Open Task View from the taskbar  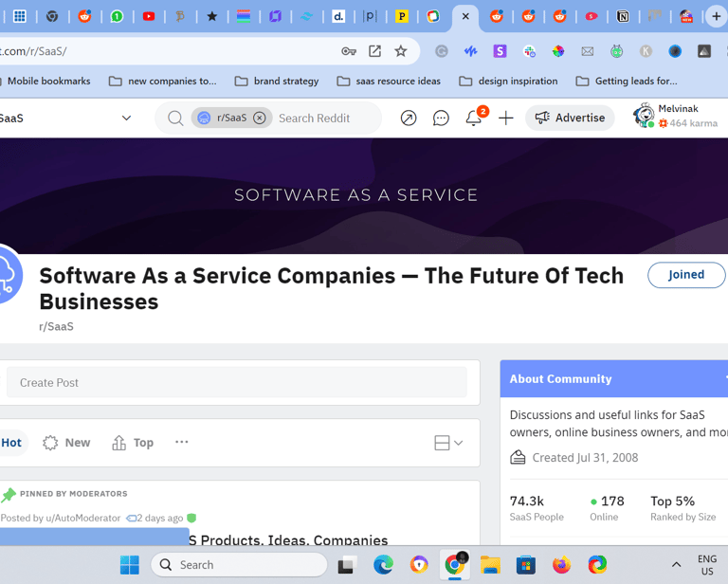click(x=347, y=565)
